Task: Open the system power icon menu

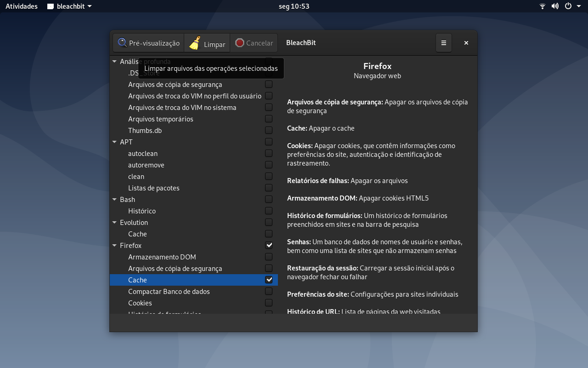Action: pyautogui.click(x=568, y=6)
